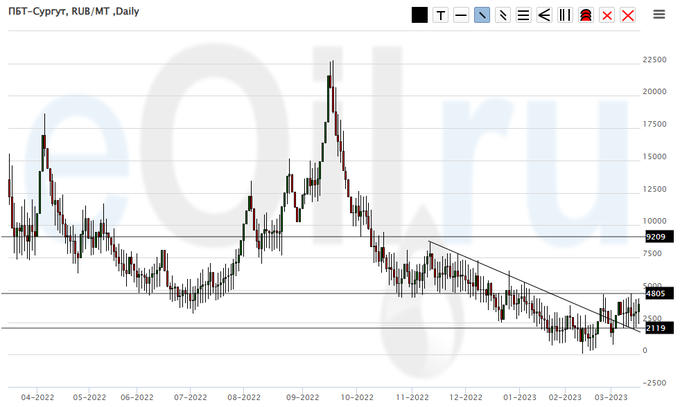The height and width of the screenshot is (407, 680).
Task: Click the 03-2023 date axis label
Action: 611,397
